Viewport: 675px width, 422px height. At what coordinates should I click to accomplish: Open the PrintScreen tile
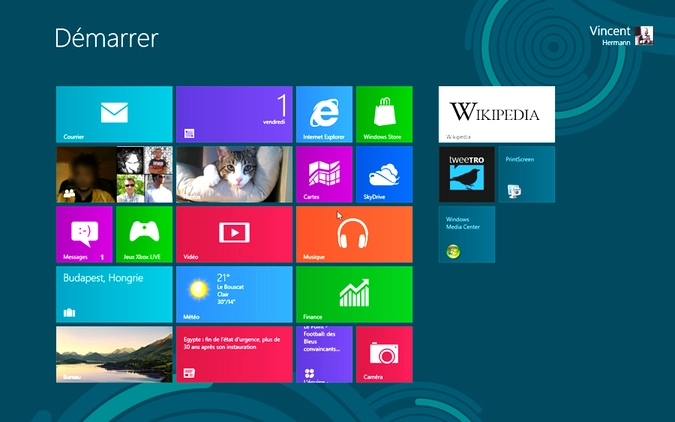pos(527,174)
